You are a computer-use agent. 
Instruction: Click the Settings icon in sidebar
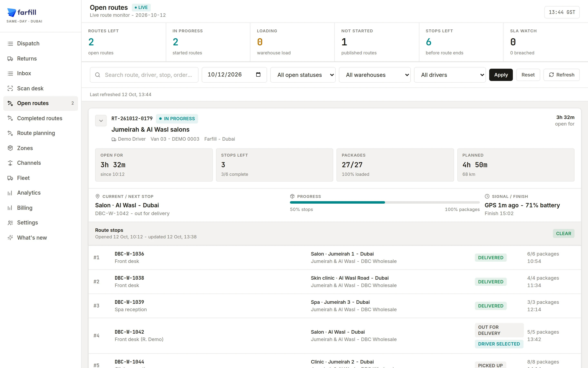click(10, 223)
